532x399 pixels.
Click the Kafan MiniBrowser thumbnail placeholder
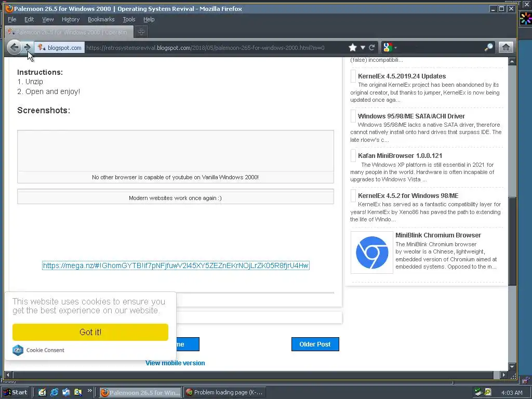353,156
